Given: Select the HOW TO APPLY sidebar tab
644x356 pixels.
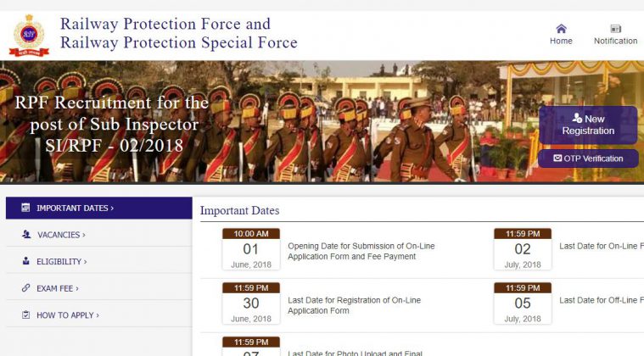Looking at the screenshot, I should [x=99, y=315].
